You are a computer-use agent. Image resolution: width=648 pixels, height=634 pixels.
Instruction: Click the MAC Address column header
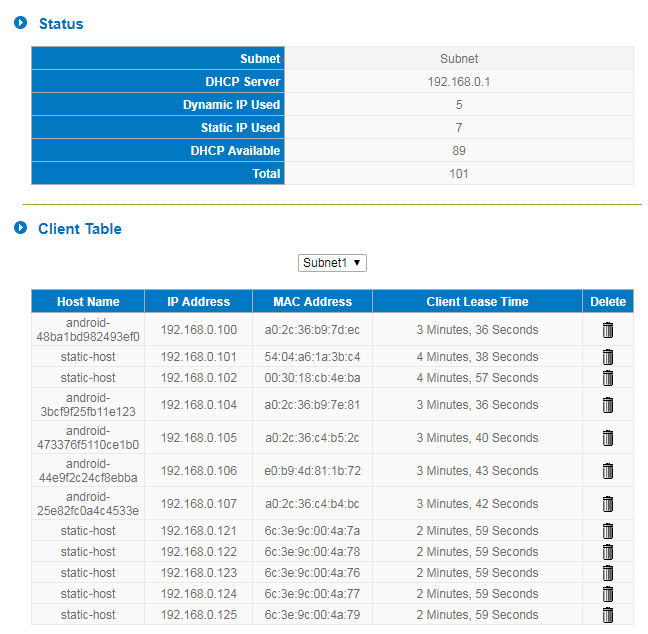tap(312, 302)
